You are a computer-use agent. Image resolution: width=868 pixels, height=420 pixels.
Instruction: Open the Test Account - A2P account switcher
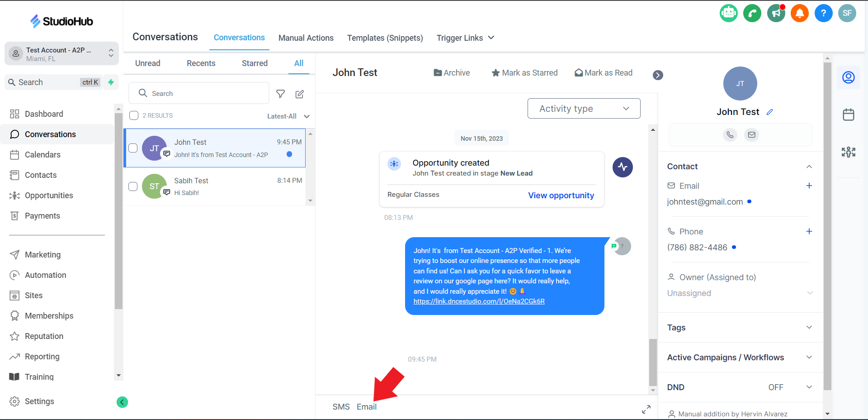(x=61, y=54)
